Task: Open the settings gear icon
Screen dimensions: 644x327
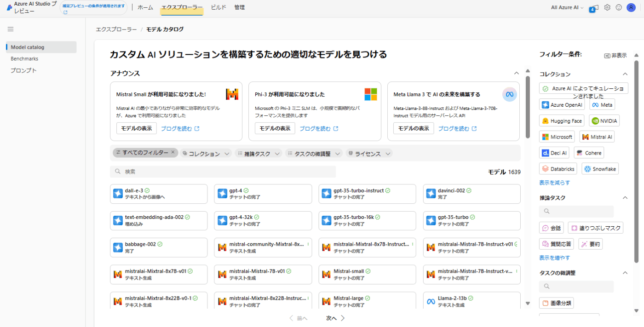Action: point(607,7)
